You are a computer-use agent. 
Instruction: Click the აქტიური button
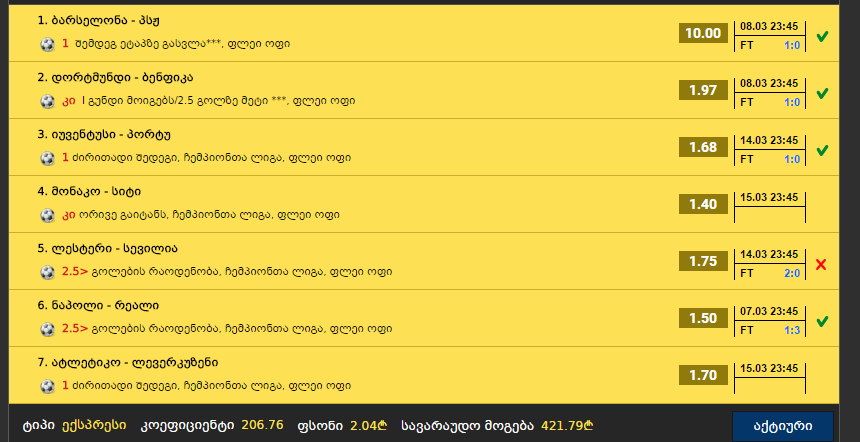click(x=783, y=427)
